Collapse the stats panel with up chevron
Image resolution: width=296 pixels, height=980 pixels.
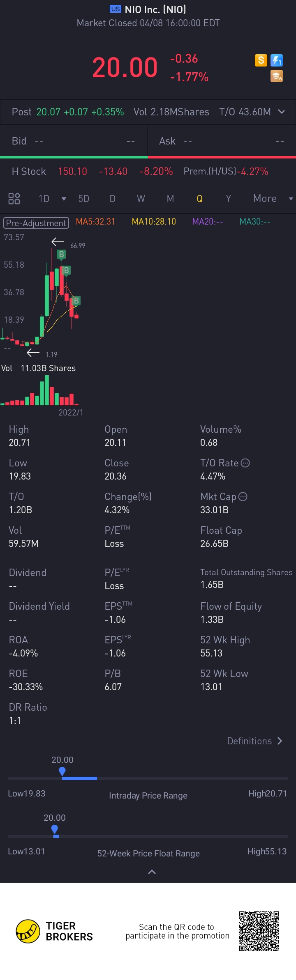coord(152,872)
